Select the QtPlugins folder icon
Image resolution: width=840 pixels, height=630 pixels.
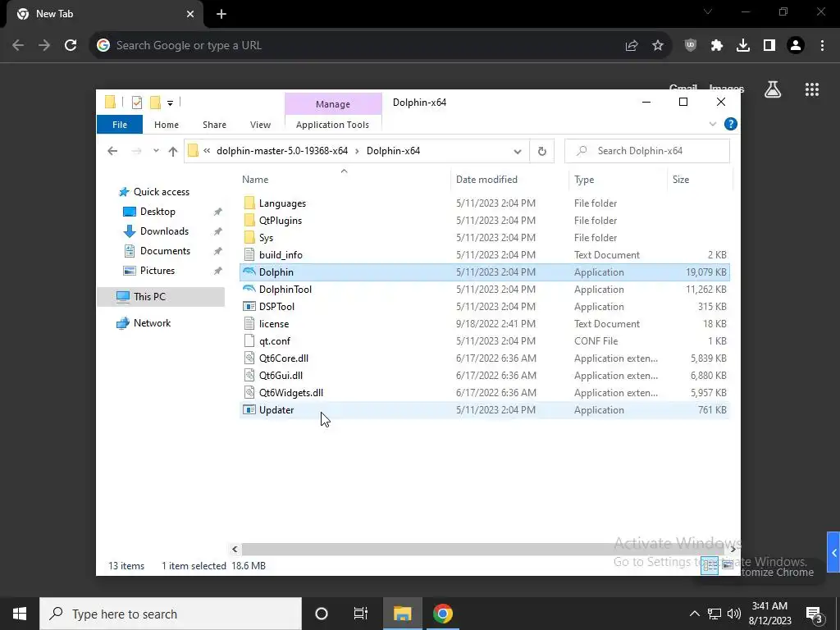click(x=249, y=220)
